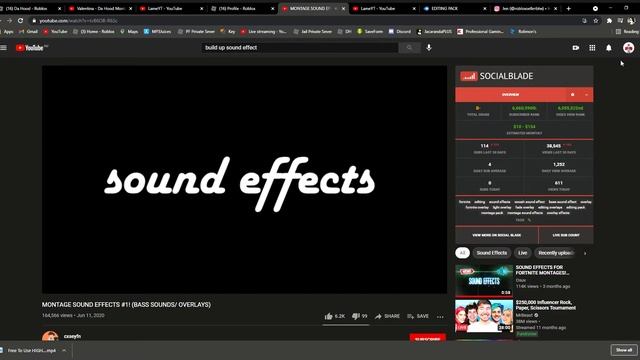Click the SHARE button
Screen dimensions: 640x360
(387, 316)
